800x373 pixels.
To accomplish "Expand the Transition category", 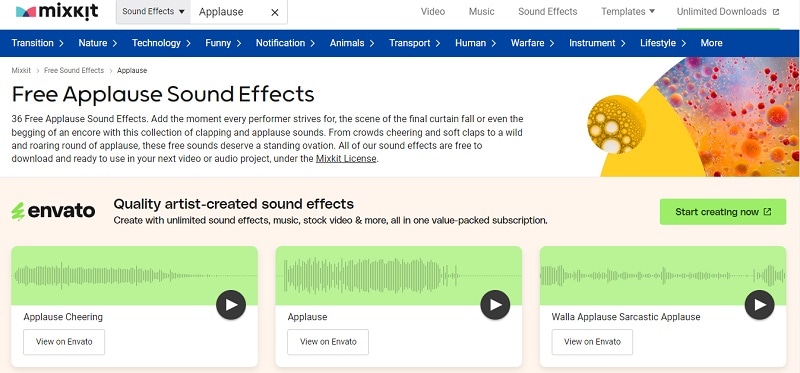I will [x=38, y=43].
